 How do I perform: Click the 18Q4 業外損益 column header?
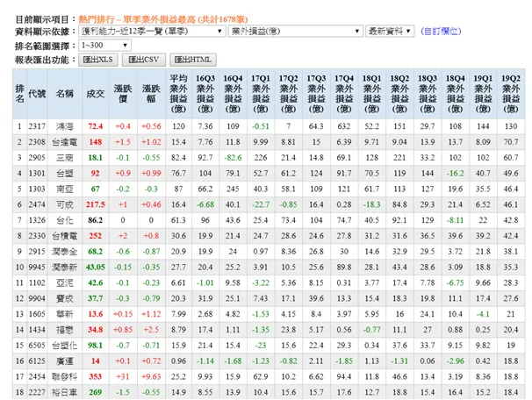point(456,94)
